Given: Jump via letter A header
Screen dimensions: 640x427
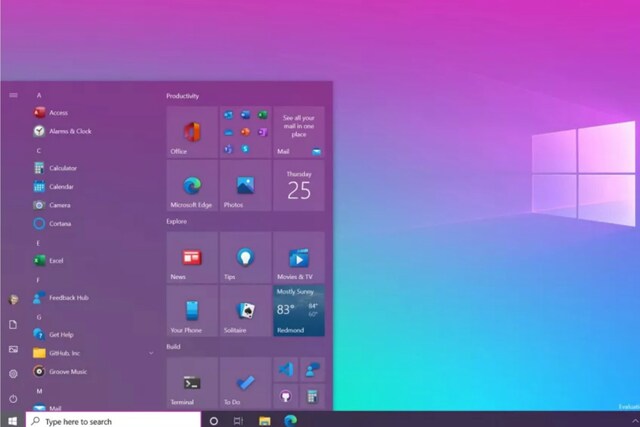Looking at the screenshot, I should 39,95.
